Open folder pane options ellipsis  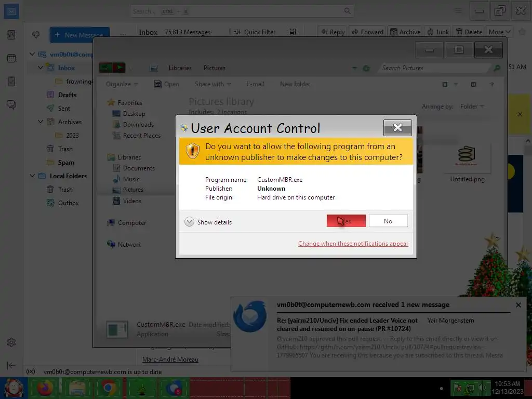tap(123, 35)
